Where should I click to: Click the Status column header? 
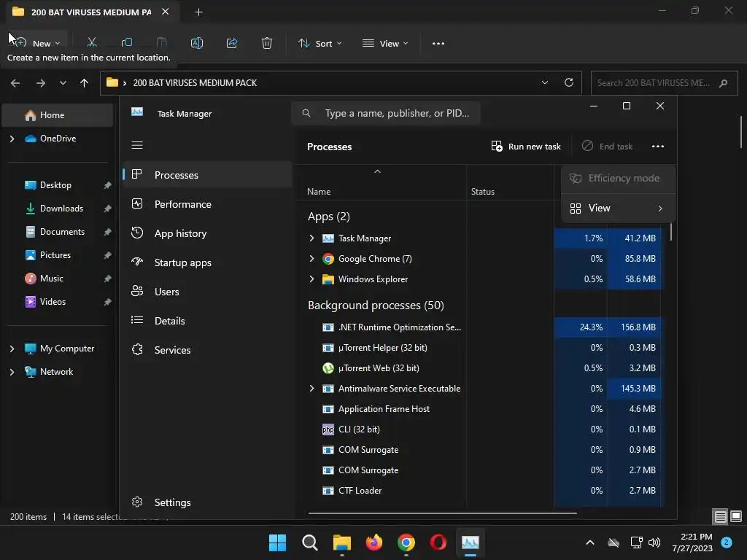click(x=483, y=192)
